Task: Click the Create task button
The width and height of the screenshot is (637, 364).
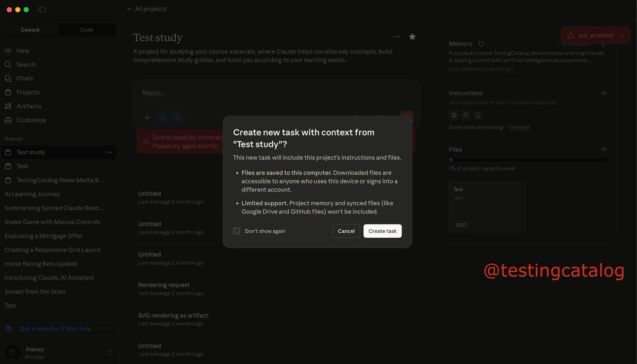Action: (382, 231)
